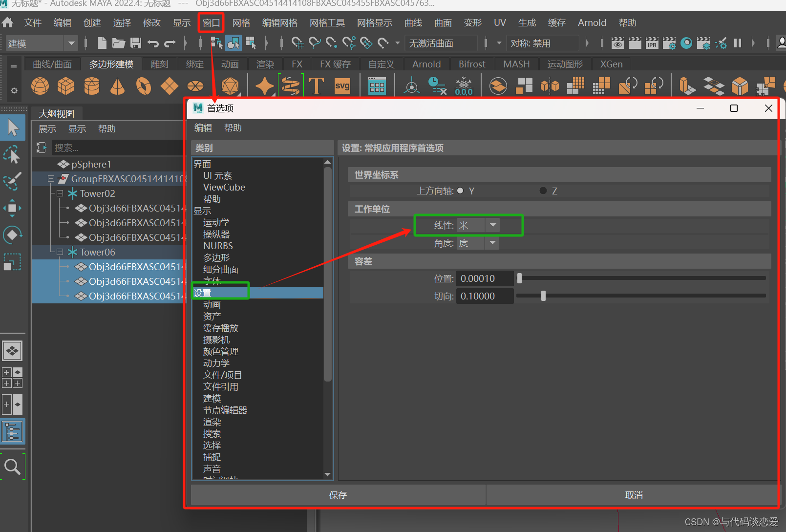Open the linear unit dropdown showing 米
Image resolution: width=786 pixels, height=532 pixels.
pos(478,225)
